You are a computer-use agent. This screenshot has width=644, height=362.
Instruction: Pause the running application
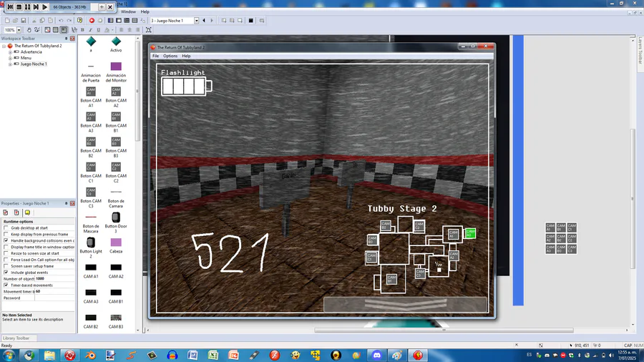pos(27,7)
